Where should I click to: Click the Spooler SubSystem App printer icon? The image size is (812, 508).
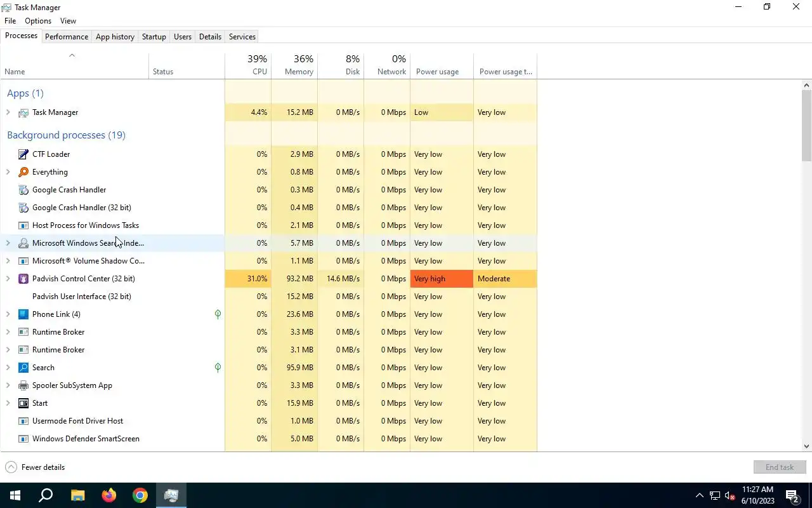(x=23, y=385)
